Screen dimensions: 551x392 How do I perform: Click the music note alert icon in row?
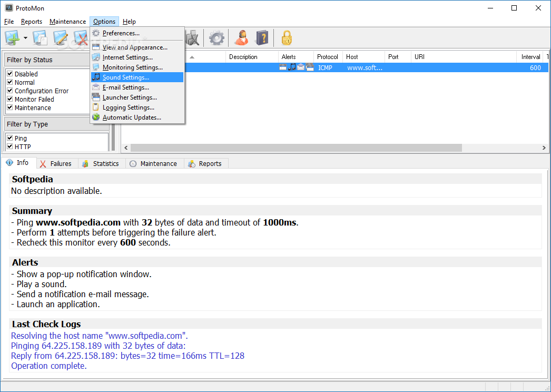[x=292, y=67]
